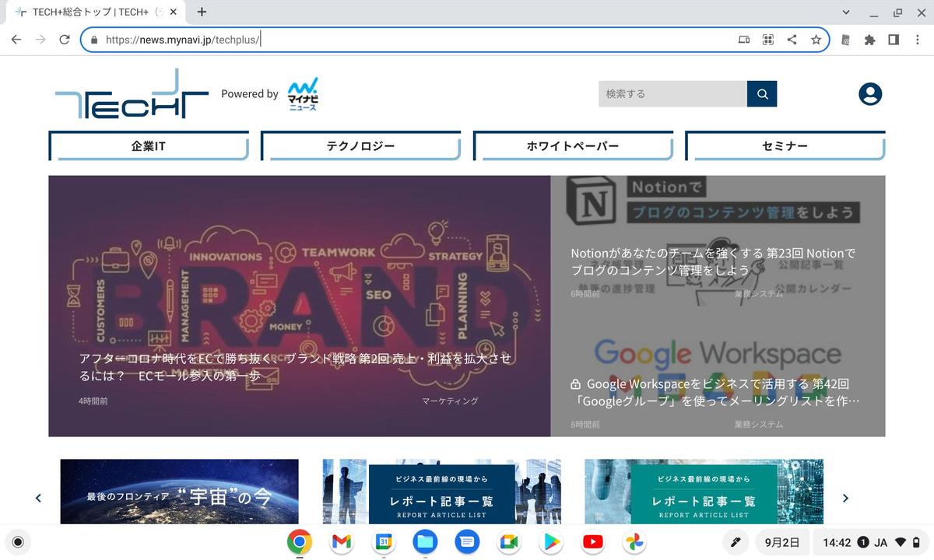Click 業務システム under the Notion article
934x560 pixels.
759,294
